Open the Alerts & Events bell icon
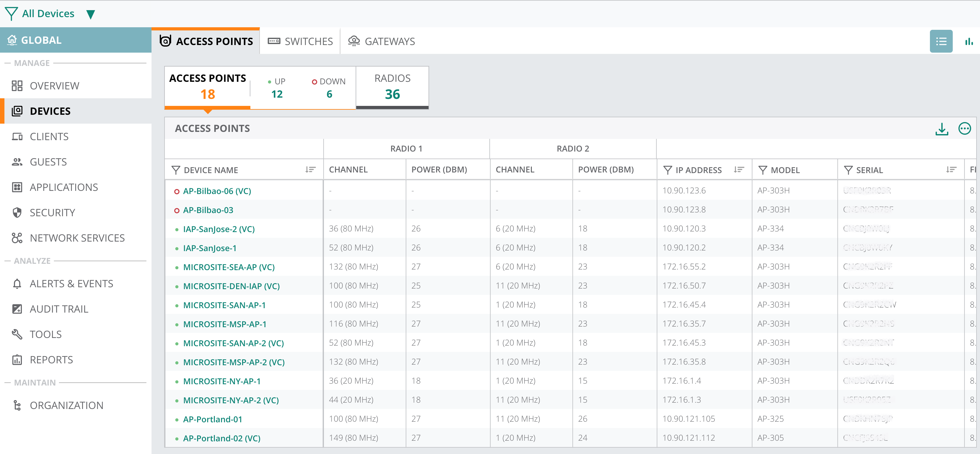Screen dimensions: 980x454 point(17,283)
